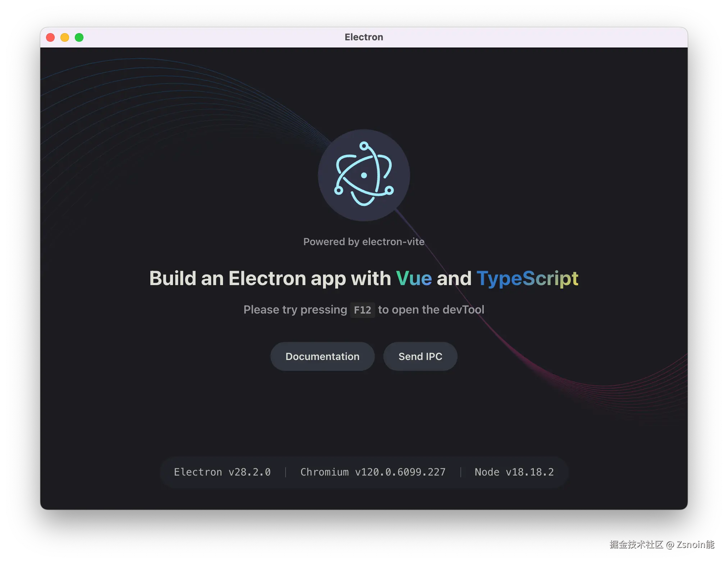
Task: Open the Documentation link button
Action: [322, 356]
